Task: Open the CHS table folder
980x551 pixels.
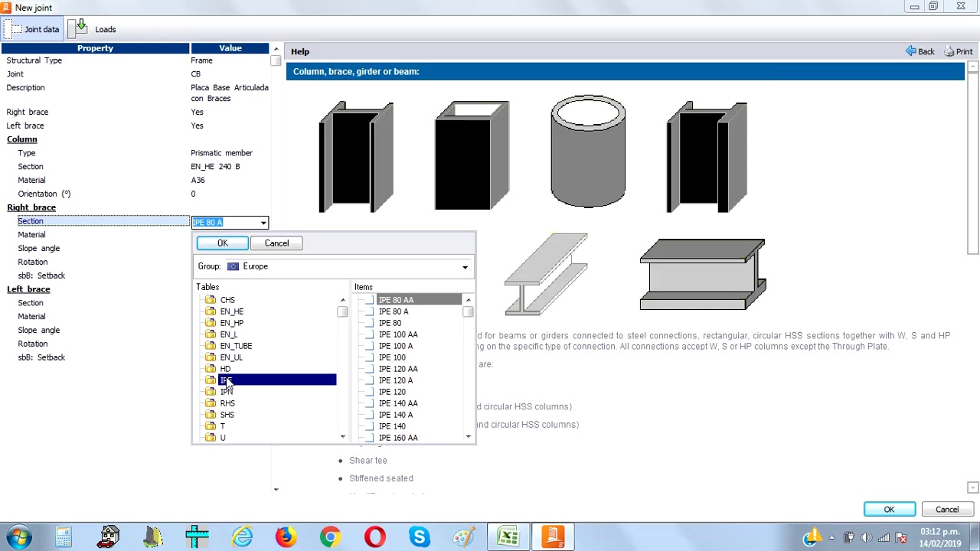Action: 227,300
